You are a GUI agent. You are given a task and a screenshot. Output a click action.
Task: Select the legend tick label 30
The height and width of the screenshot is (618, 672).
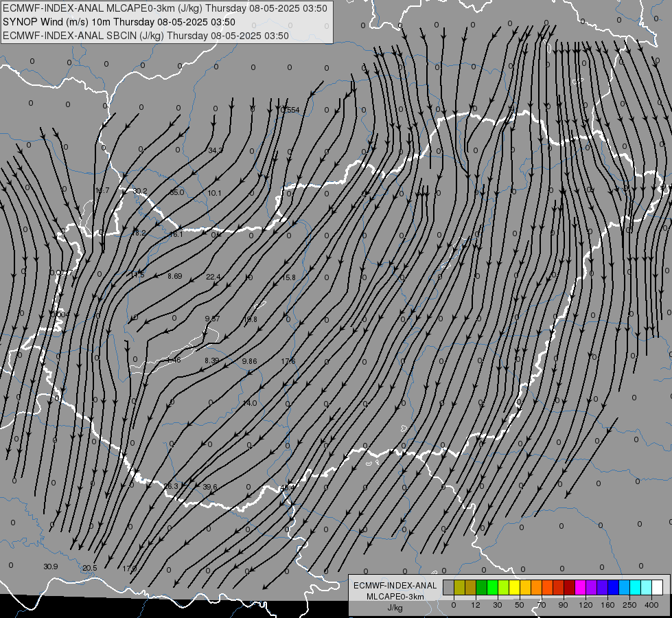pos(497,605)
